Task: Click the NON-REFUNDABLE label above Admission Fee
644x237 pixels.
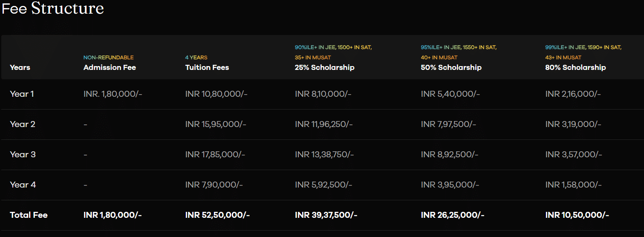Action: [x=108, y=57]
